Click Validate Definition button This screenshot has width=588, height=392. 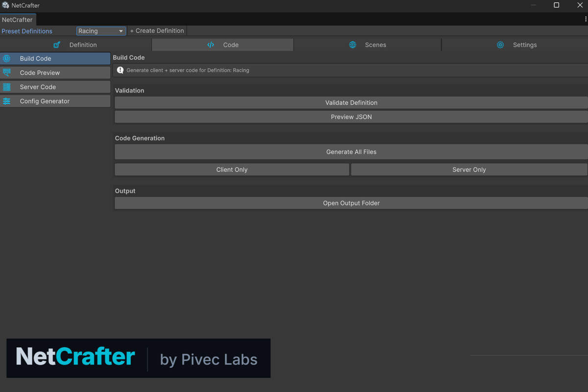[351, 102]
